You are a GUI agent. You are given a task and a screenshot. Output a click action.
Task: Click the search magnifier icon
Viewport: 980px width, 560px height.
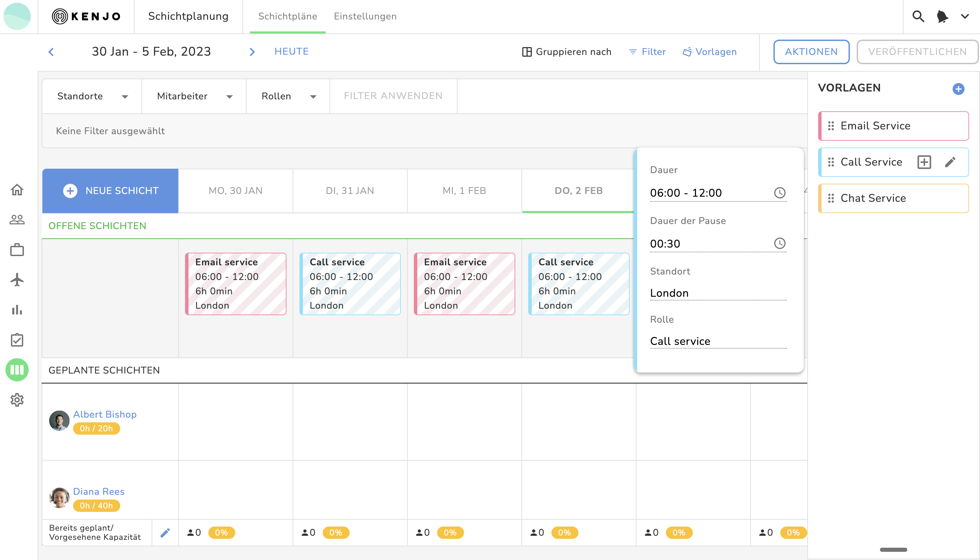[918, 16]
